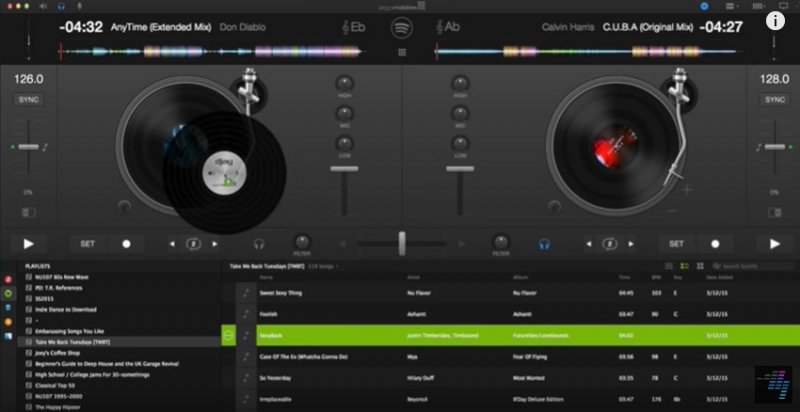Click the crossfader slider handle
The width and height of the screenshot is (800, 412).
point(401,243)
